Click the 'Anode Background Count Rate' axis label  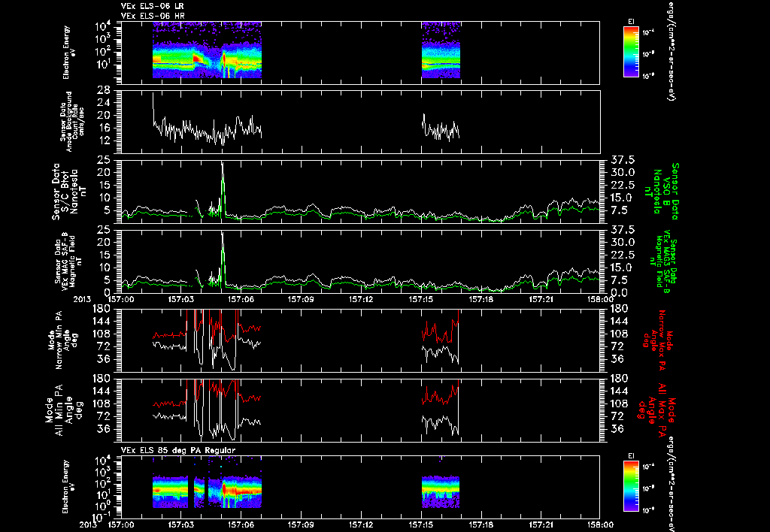[72, 122]
